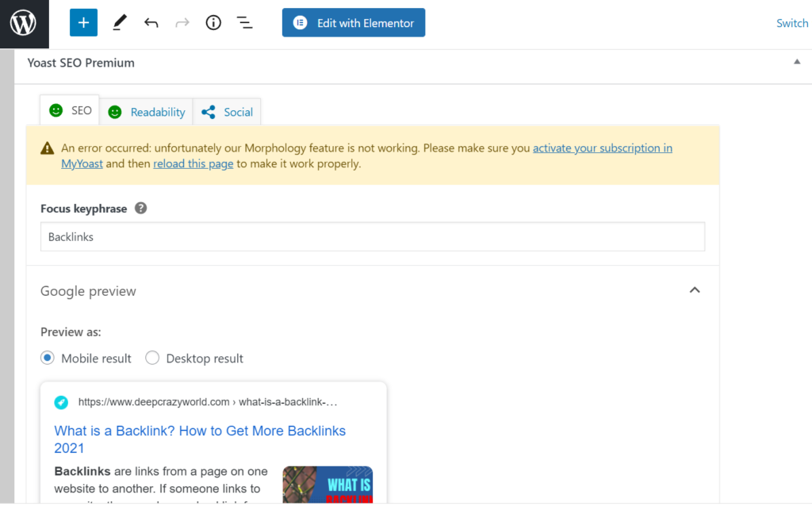Click the 'Preview as:' label
The height and width of the screenshot is (506, 812).
[x=71, y=332]
